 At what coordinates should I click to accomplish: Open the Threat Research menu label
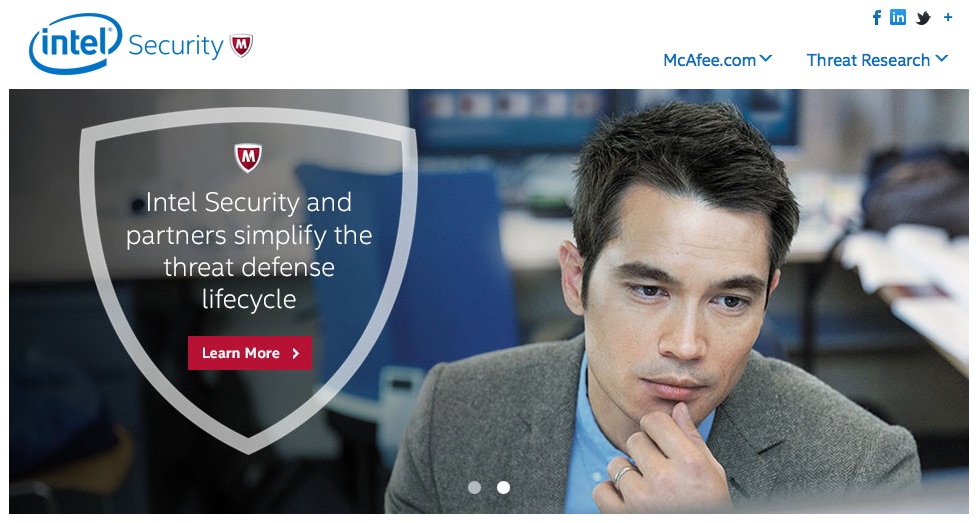868,60
